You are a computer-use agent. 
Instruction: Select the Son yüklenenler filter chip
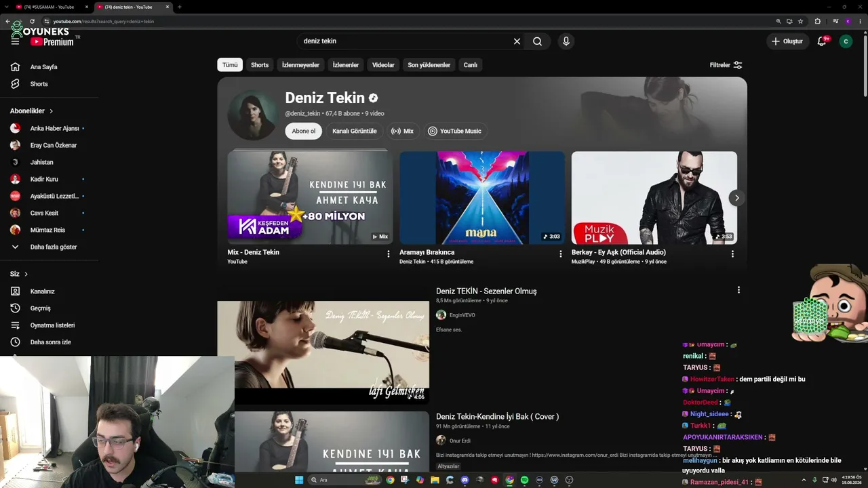pyautogui.click(x=429, y=65)
